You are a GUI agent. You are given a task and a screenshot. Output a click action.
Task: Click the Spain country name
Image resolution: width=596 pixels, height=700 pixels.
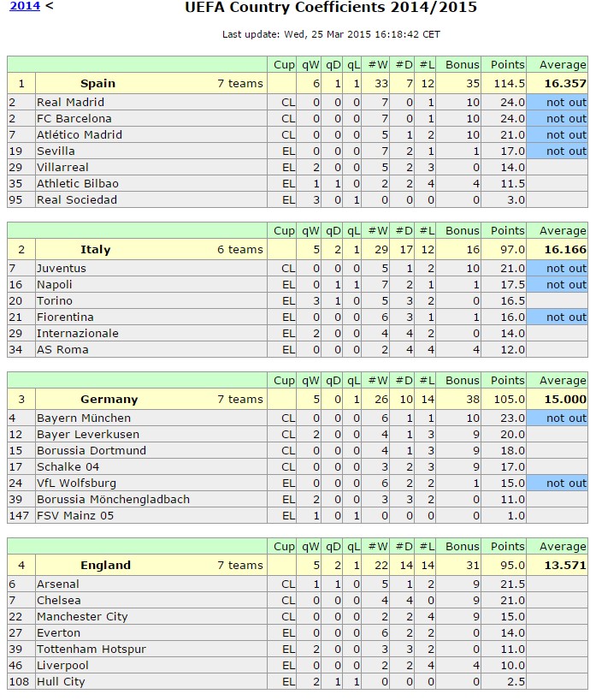coord(97,84)
